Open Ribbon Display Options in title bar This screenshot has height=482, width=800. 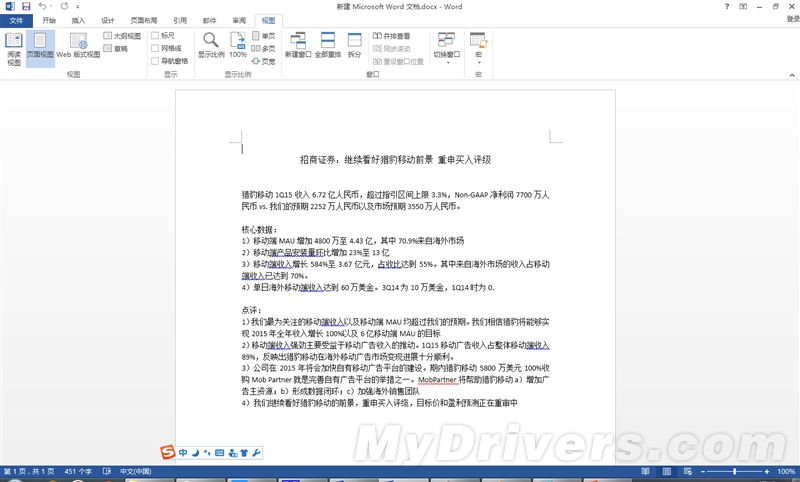point(743,7)
